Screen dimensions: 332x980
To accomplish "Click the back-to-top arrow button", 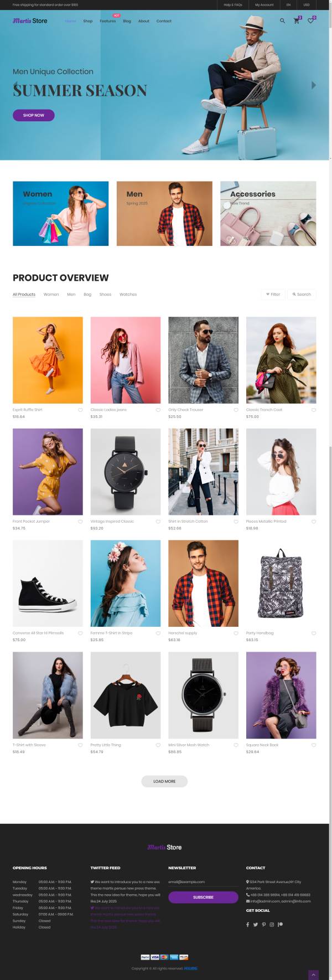I will click(313, 974).
